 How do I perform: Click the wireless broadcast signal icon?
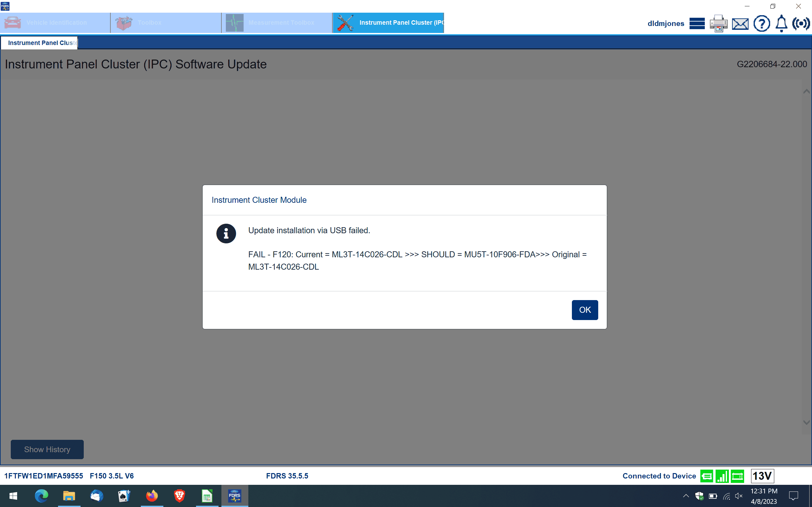coord(801,23)
